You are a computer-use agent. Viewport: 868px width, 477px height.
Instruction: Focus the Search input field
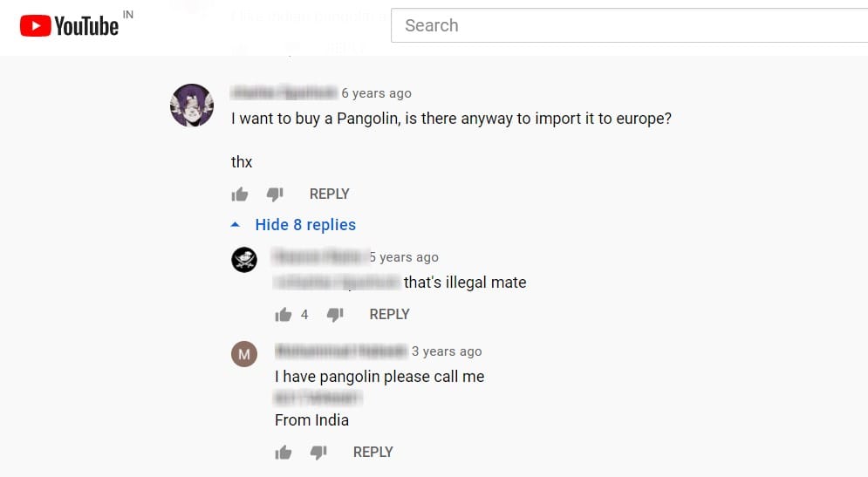tap(630, 25)
